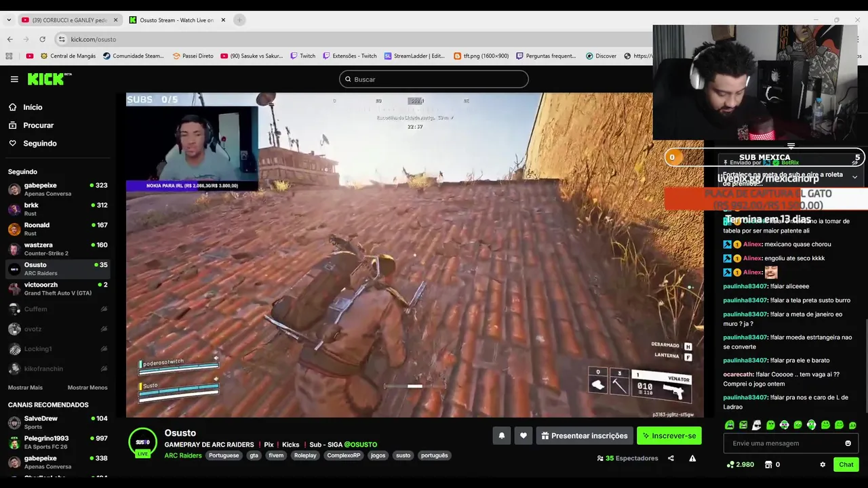Open wastzera Counter-Strike 2 channel
The image size is (868, 488).
(x=58, y=249)
